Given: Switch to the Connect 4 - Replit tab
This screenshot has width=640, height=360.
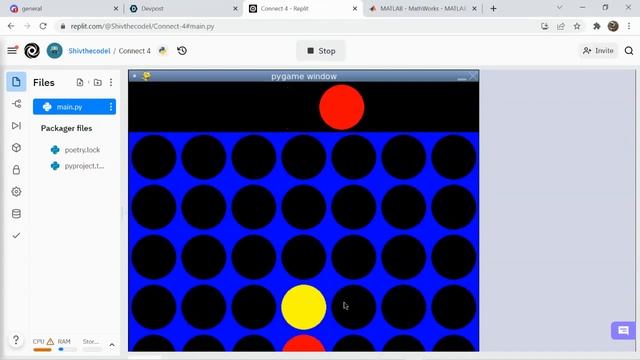Looking at the screenshot, I should point(303,9).
